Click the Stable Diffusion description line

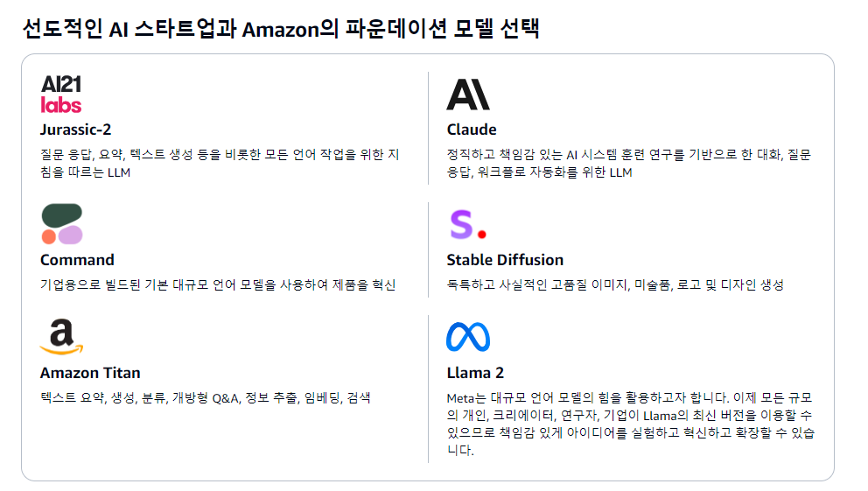(x=616, y=284)
